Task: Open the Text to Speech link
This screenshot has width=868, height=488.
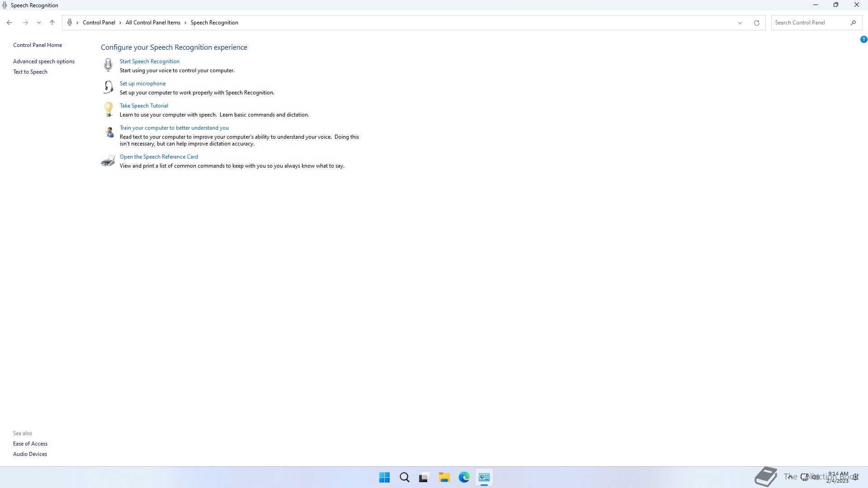Action: click(x=30, y=72)
